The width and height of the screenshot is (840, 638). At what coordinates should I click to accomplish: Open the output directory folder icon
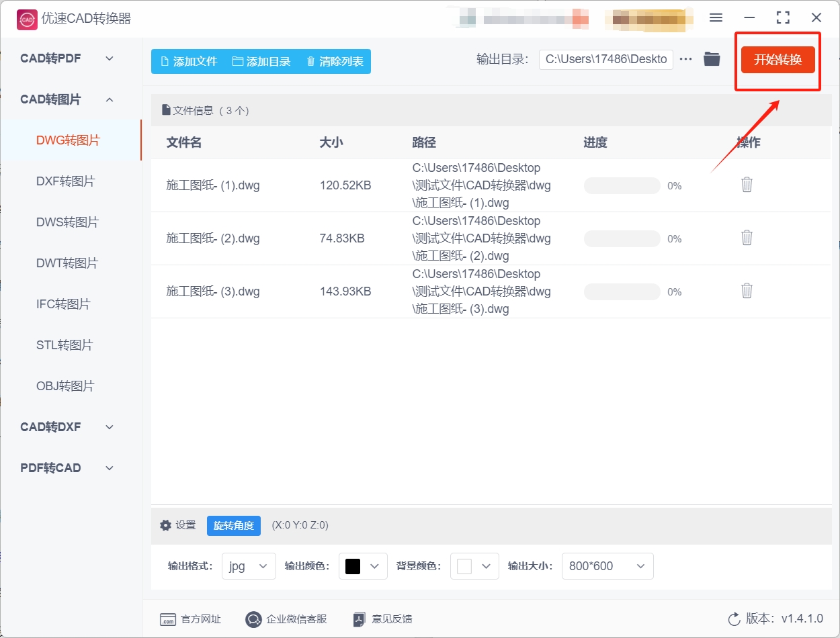coord(712,58)
